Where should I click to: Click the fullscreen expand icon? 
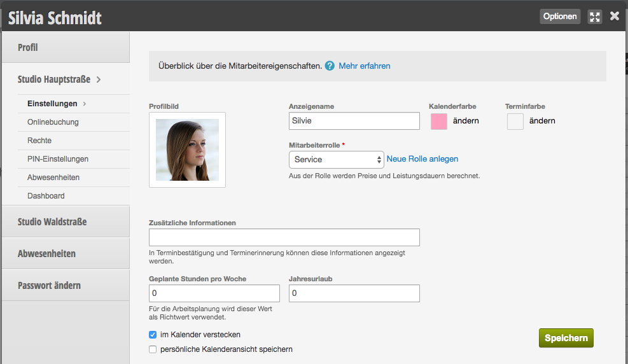(x=595, y=17)
